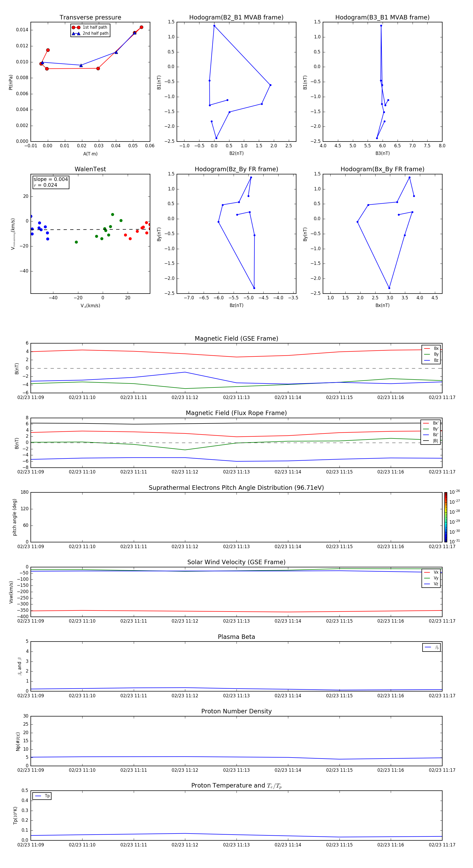
Task: Click the beta_p legend in Plasma Beta
Action: (431, 647)
